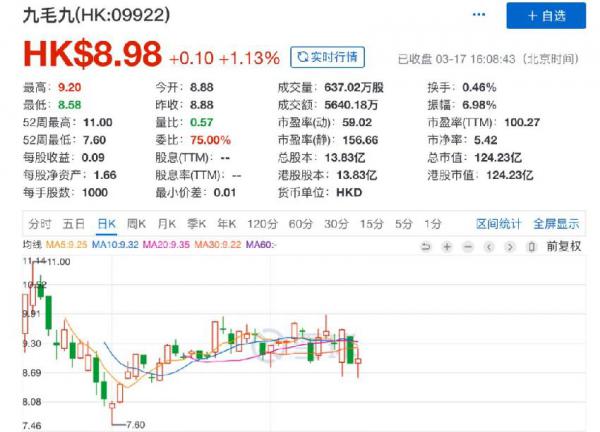Click the stock title 九毛九(HK:09922)
The width and height of the screenshot is (600, 432).
[x=96, y=15]
